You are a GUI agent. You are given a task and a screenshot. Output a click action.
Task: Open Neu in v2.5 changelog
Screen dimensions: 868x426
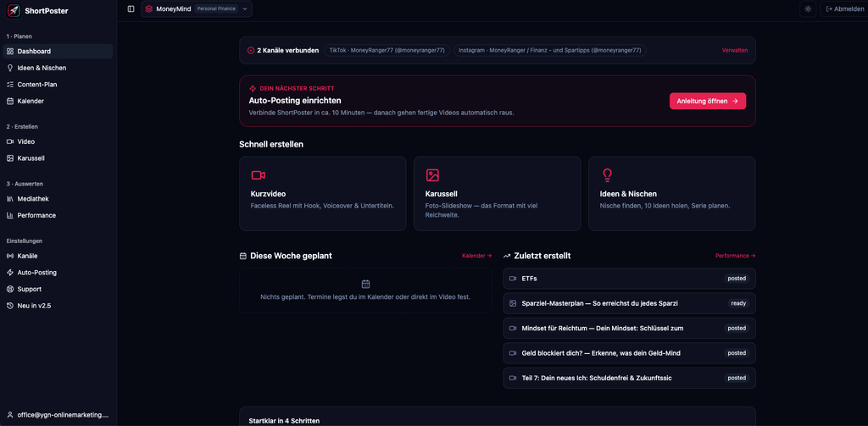58,306
